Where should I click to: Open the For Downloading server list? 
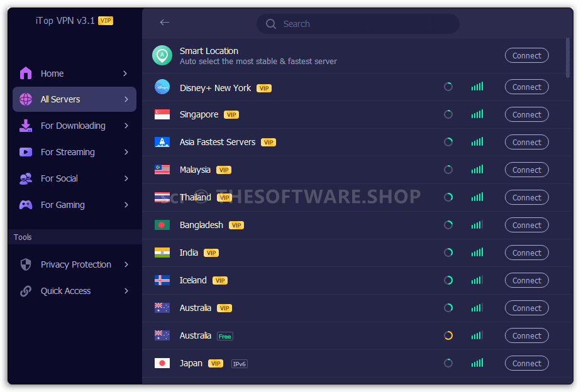tap(74, 126)
